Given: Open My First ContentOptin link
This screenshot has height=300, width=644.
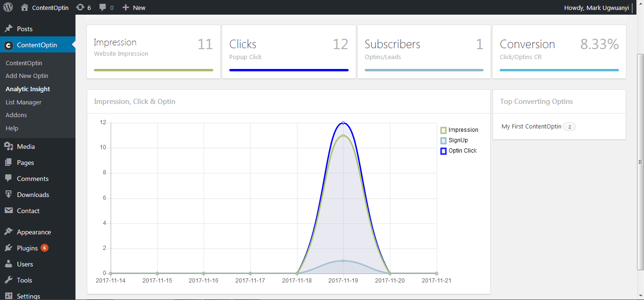Looking at the screenshot, I should 531,127.
